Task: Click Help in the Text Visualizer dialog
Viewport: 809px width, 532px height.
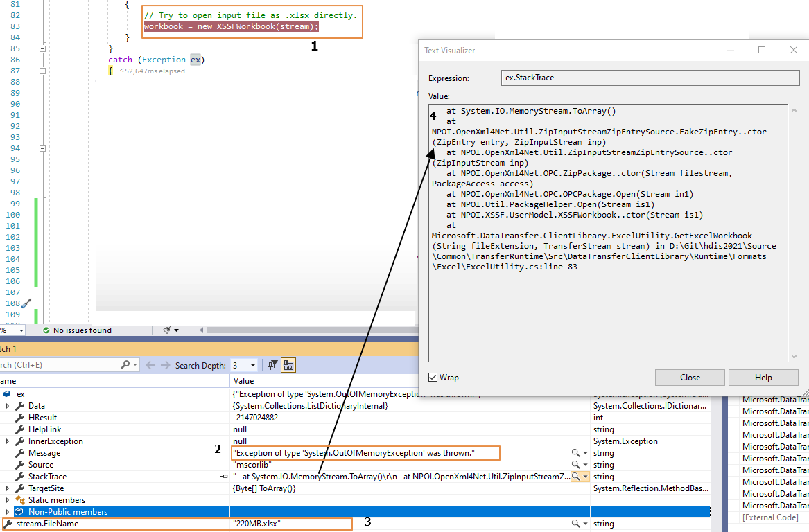Action: [763, 378]
